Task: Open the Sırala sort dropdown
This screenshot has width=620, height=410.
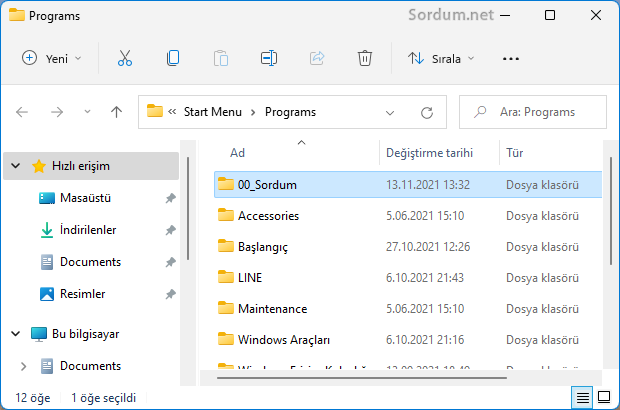Action: 441,59
